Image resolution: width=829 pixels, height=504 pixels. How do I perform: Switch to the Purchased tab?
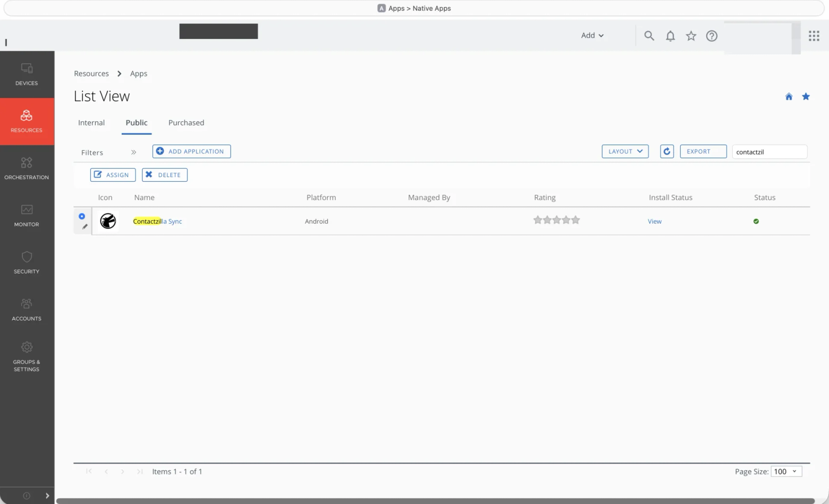tap(186, 123)
